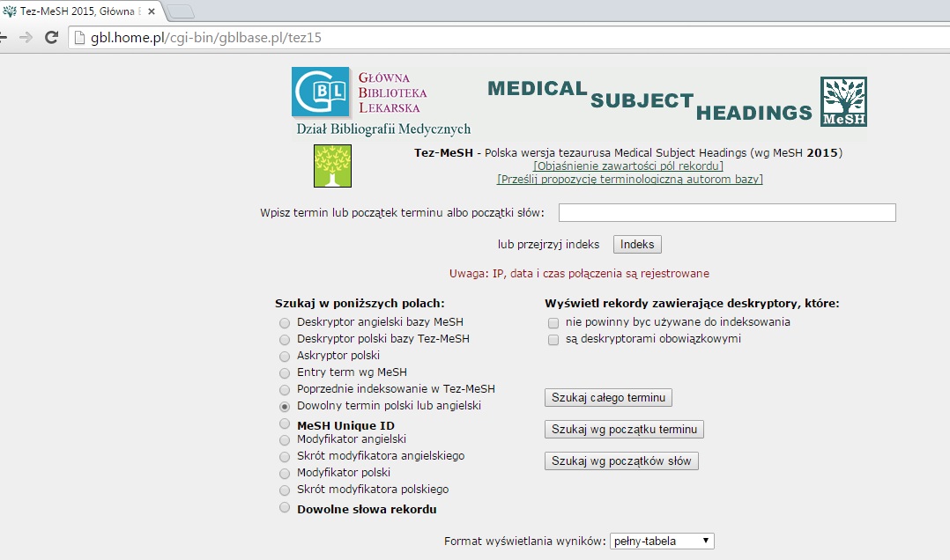The width and height of the screenshot is (950, 560).
Task: Click the Indeks button
Action: (637, 245)
